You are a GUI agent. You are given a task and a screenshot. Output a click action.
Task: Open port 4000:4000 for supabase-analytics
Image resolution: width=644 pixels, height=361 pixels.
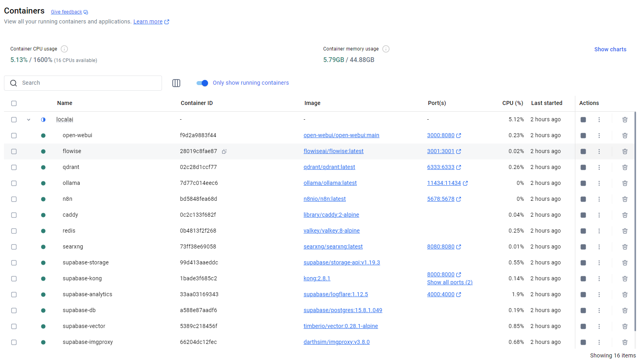click(444, 294)
